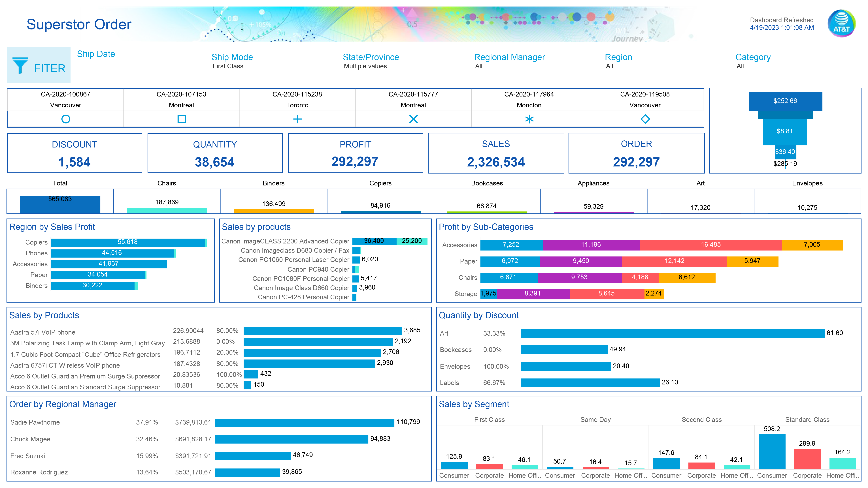Select the square shape under Montreal CA-2020-107153
The height and width of the screenshot is (488, 868).
(182, 119)
